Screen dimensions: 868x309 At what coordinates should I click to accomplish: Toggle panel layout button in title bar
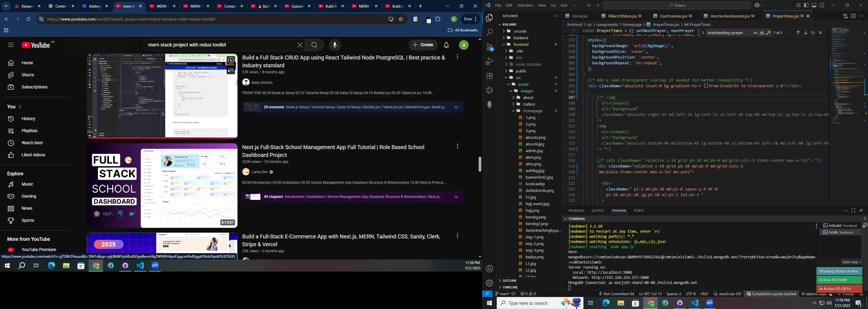pyautogui.click(x=814, y=5)
